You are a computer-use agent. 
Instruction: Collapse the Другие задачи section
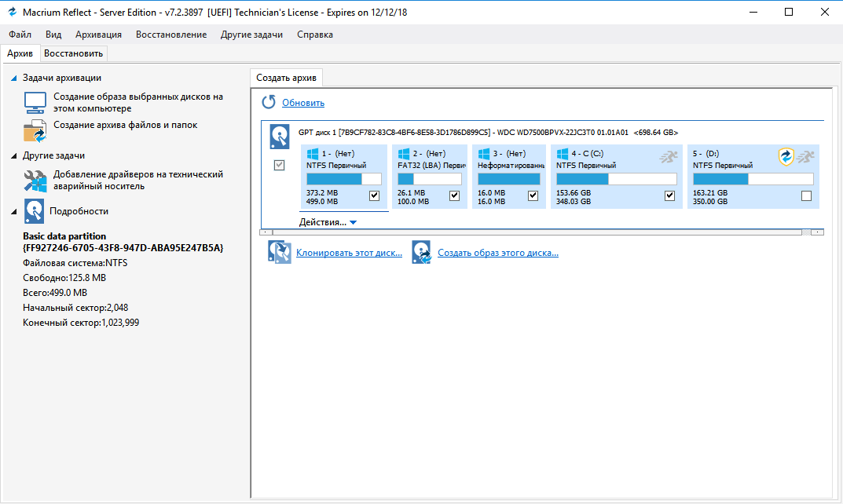coord(14,155)
